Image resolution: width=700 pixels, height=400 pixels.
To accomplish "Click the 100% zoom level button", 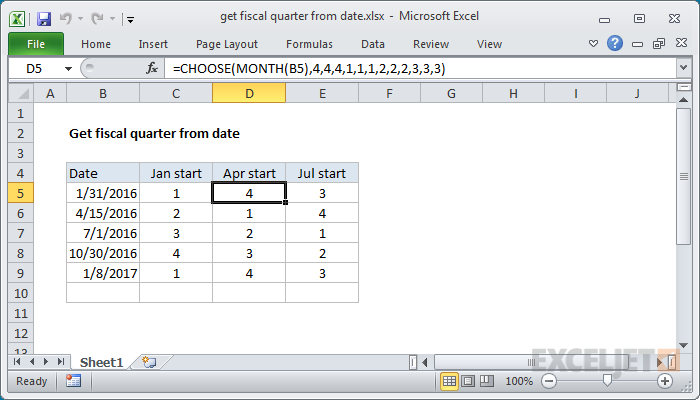I will [x=519, y=381].
